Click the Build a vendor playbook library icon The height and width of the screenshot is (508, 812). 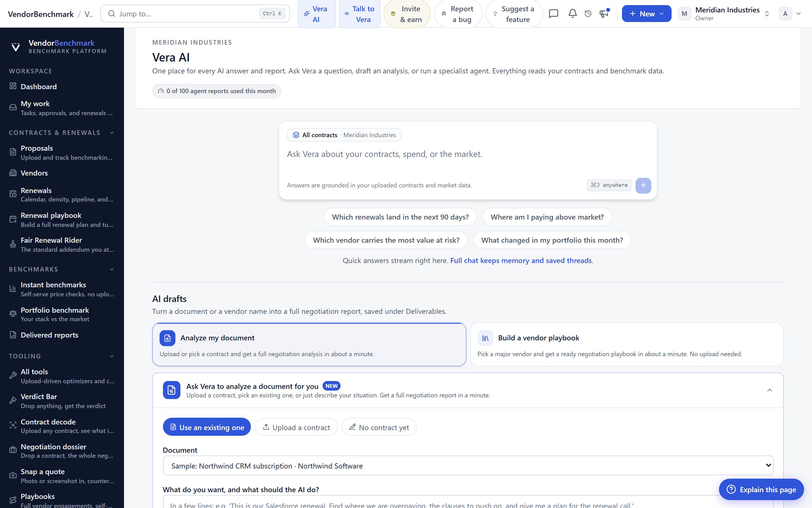(485, 338)
